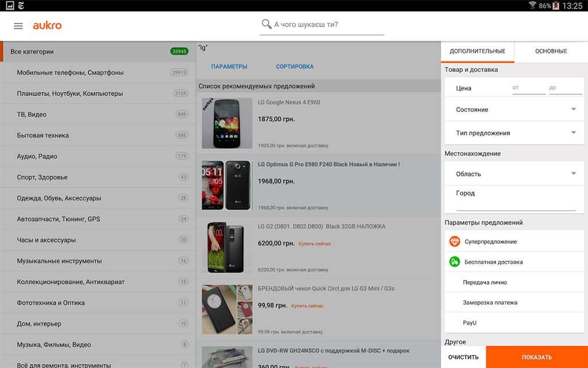The height and width of the screenshot is (368, 588).
Task: Tap the aukro logo
Action: (47, 25)
